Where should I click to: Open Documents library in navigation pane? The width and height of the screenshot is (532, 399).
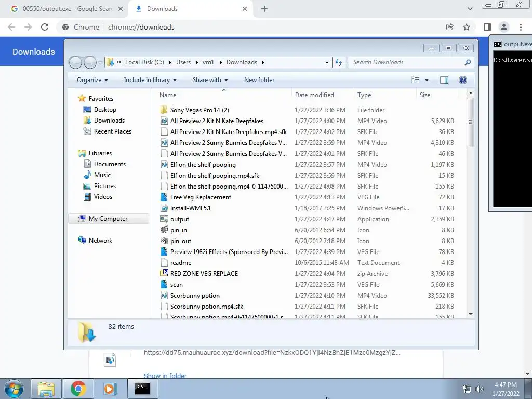coord(110,164)
